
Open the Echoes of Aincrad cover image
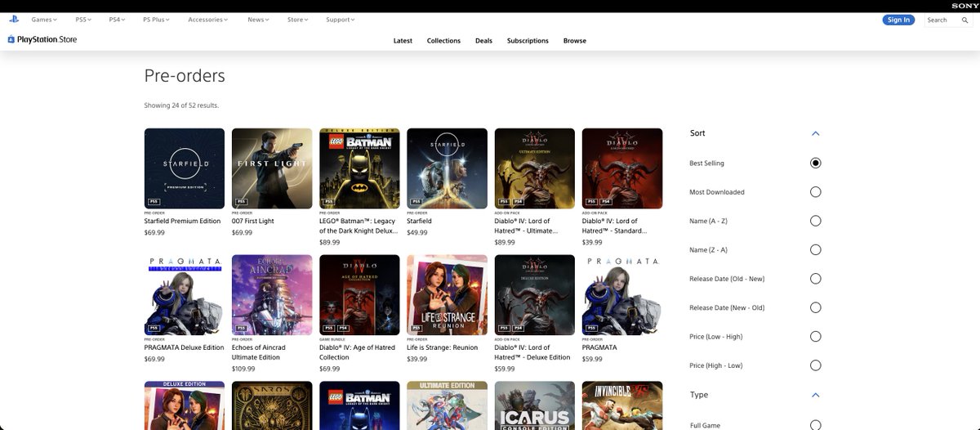coord(272,295)
